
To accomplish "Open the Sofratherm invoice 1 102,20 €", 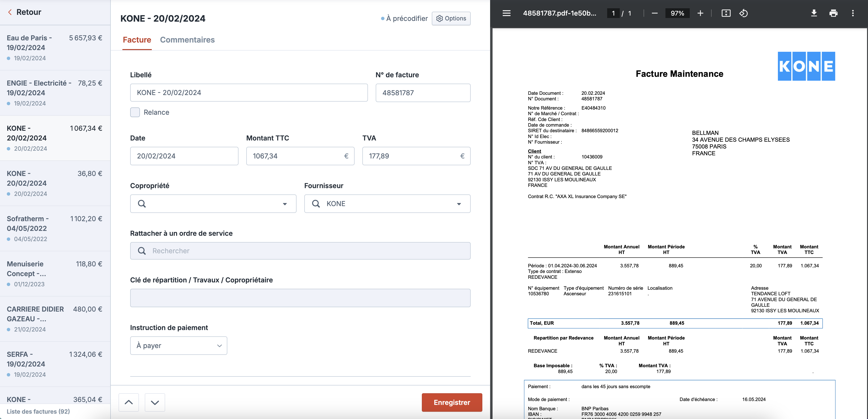I will pyautogui.click(x=55, y=228).
